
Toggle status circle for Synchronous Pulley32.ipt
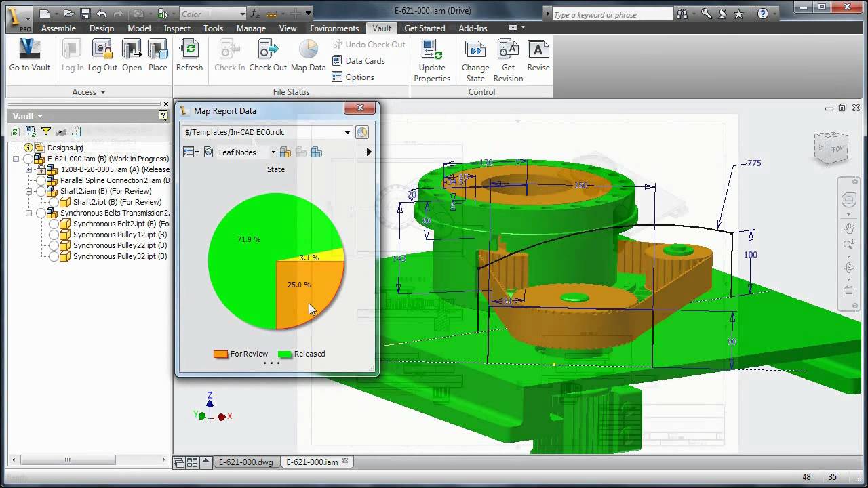coord(54,256)
